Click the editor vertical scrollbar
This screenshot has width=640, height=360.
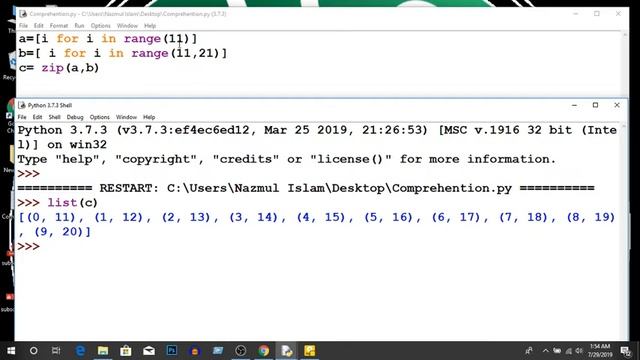pos(624,64)
